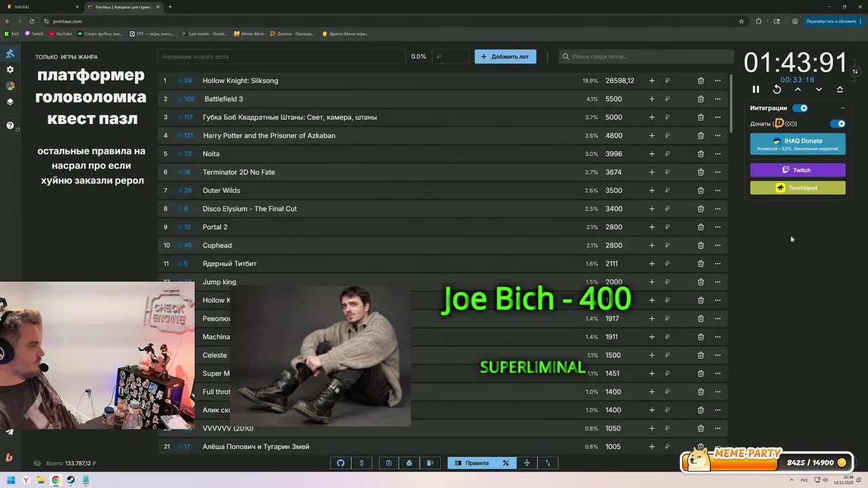The width and height of the screenshot is (868, 488).
Task: Open the Windows Start menu
Action: 11,481
